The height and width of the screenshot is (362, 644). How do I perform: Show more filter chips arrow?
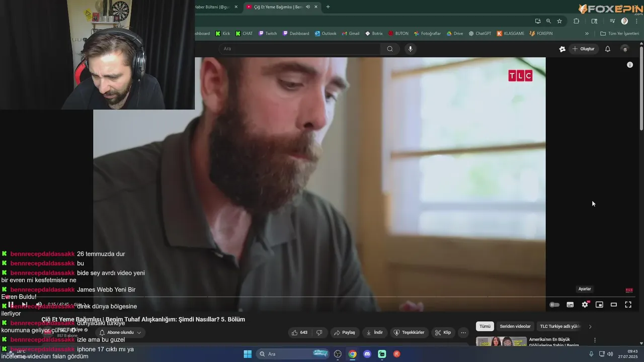pyautogui.click(x=590, y=326)
